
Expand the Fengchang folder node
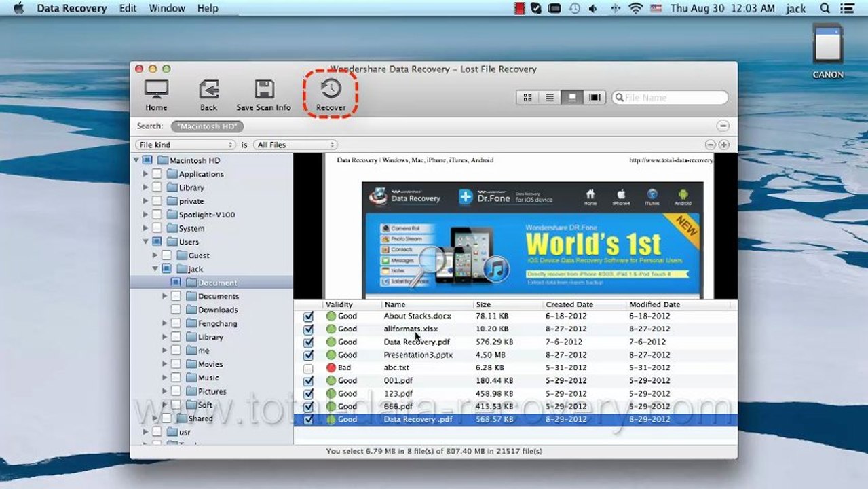(x=164, y=323)
